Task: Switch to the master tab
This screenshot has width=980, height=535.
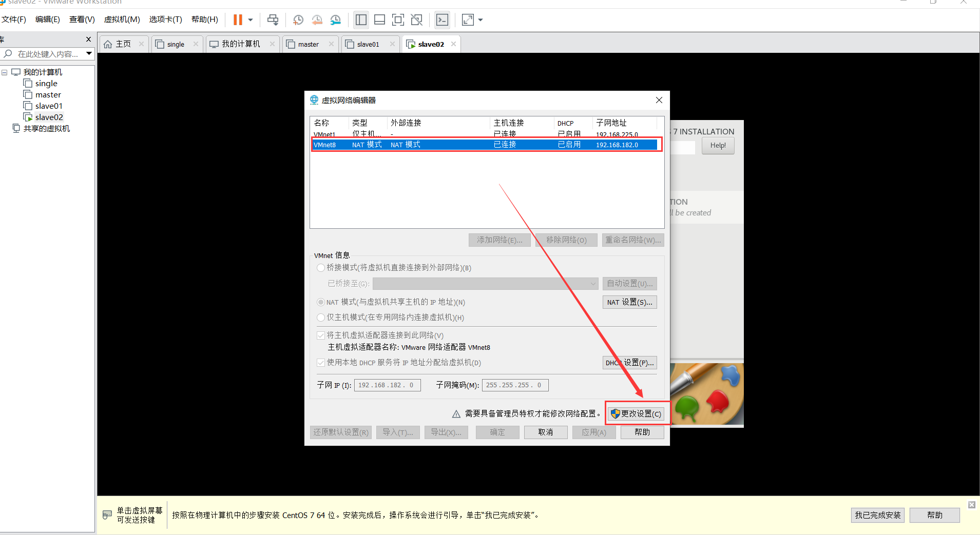Action: pos(307,44)
